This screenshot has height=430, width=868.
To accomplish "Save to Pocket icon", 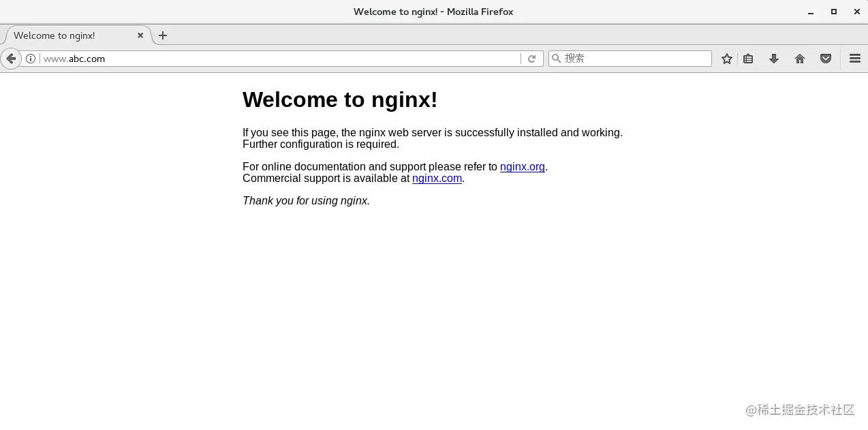I will [826, 59].
